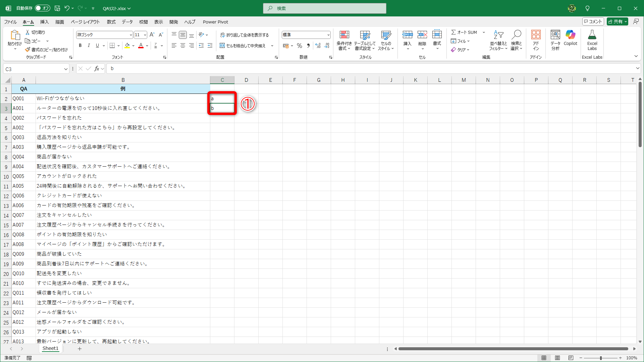This screenshot has width=644, height=362.
Task: Select the Find & Select (検索と選択) icon
Action: pyautogui.click(x=517, y=40)
